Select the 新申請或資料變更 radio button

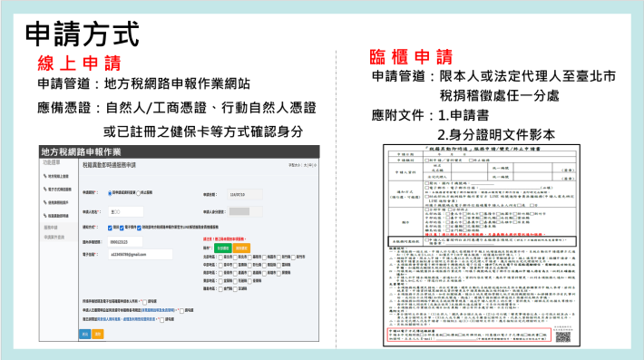pyautogui.click(x=110, y=193)
